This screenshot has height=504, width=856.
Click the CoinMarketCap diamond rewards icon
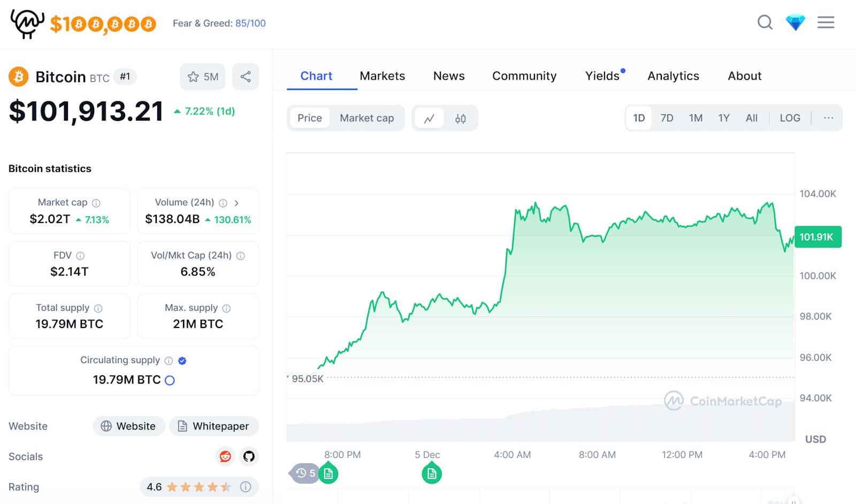pos(796,22)
